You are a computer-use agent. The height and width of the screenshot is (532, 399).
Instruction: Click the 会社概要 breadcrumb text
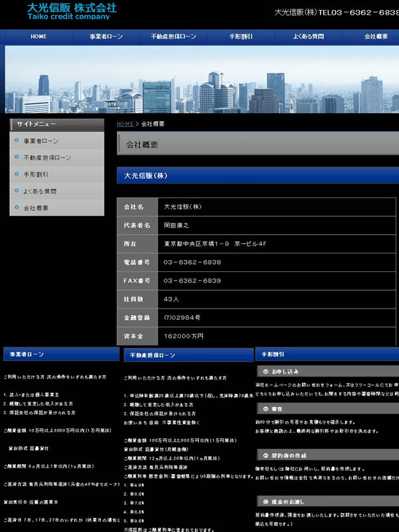pos(153,124)
